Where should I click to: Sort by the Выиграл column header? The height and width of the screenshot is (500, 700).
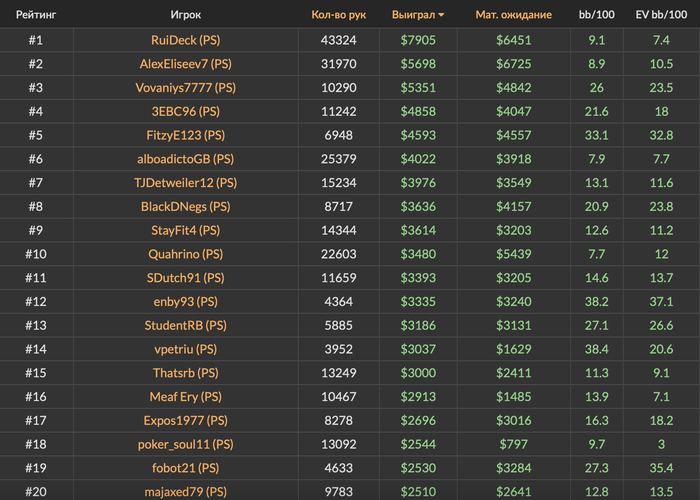click(413, 15)
